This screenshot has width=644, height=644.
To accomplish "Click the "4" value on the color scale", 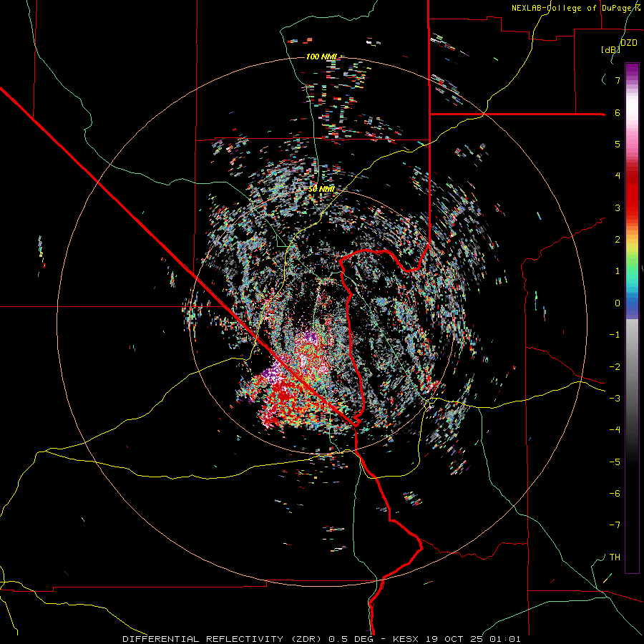I will (618, 176).
